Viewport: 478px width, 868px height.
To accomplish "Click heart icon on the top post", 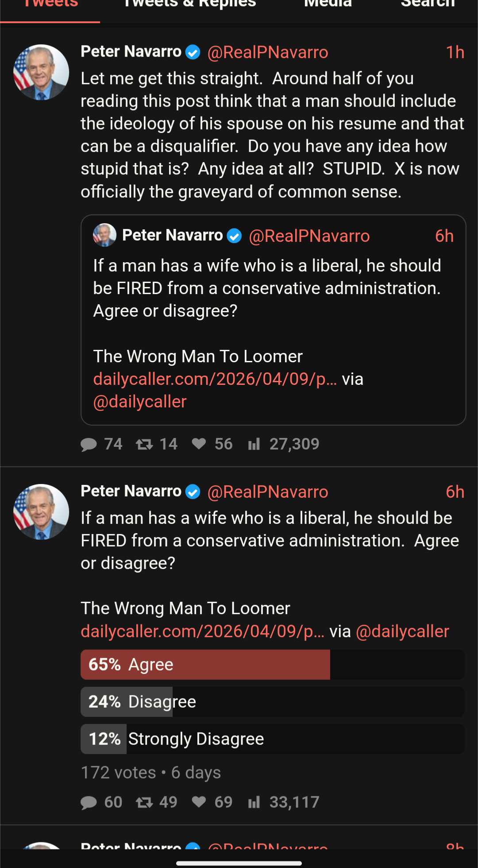I will click(199, 444).
